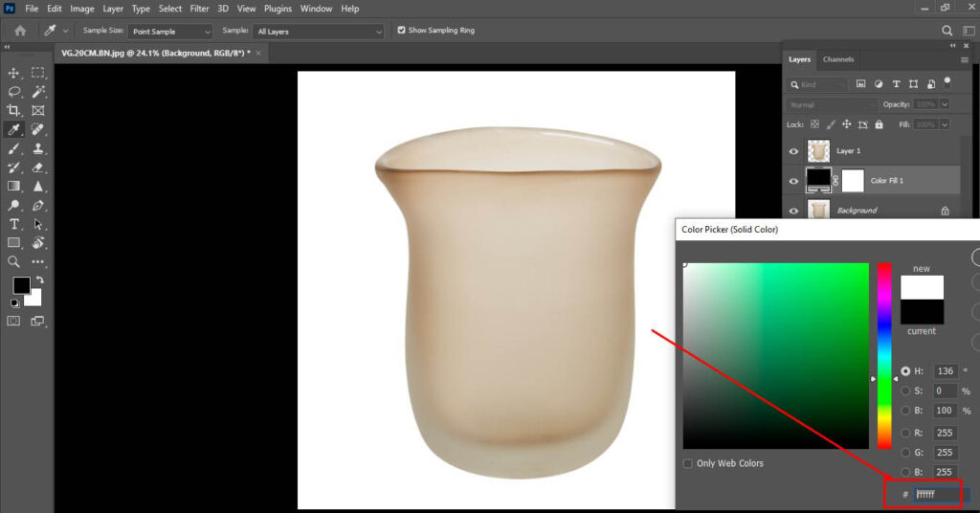This screenshot has width=980, height=513.
Task: Select the G green radio button
Action: 905,453
